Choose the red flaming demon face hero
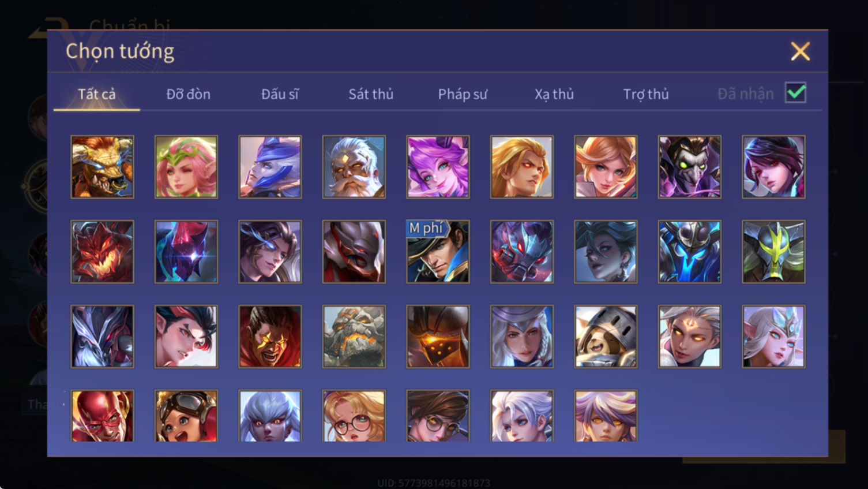This screenshot has width=868, height=489. (102, 252)
